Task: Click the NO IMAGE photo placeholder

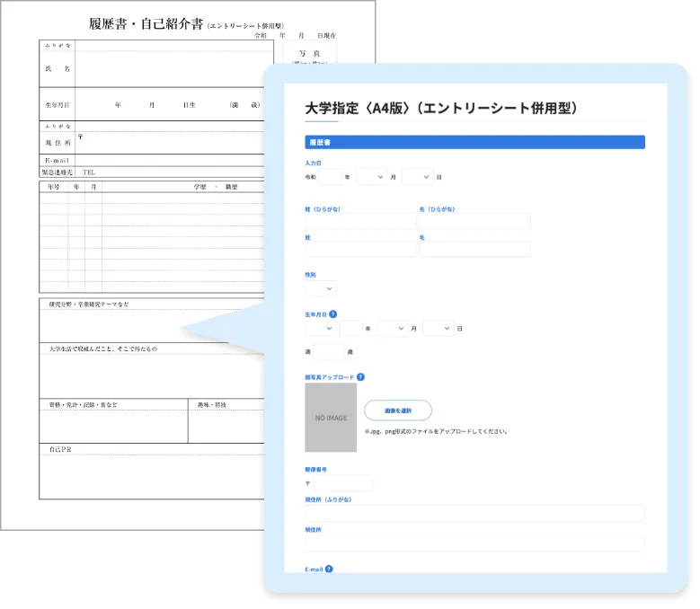Action: 331,418
